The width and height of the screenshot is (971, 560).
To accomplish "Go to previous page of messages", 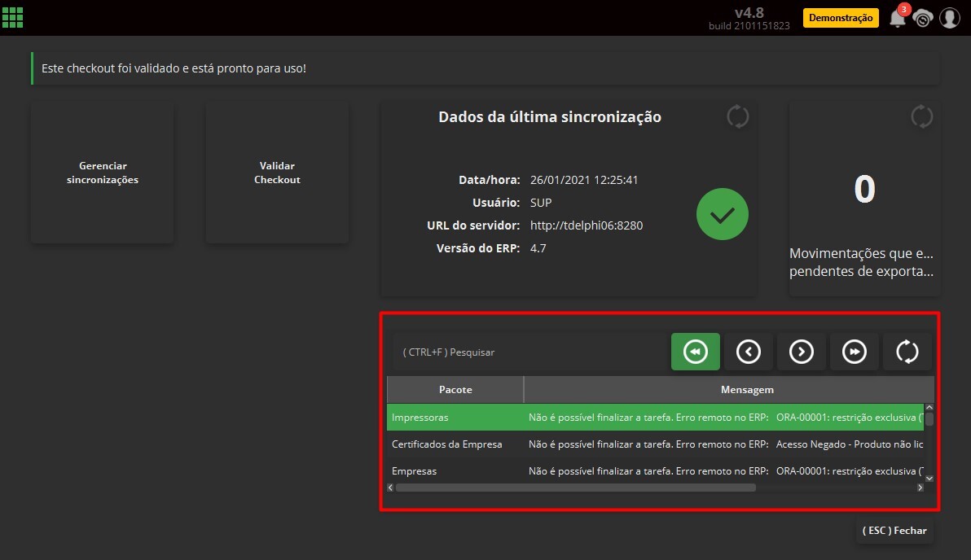I will 748,352.
